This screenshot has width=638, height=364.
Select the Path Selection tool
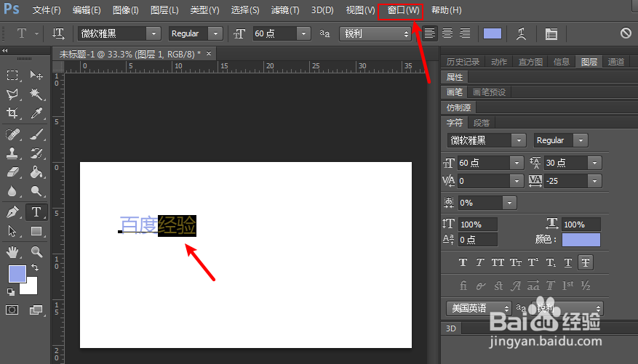point(12,231)
